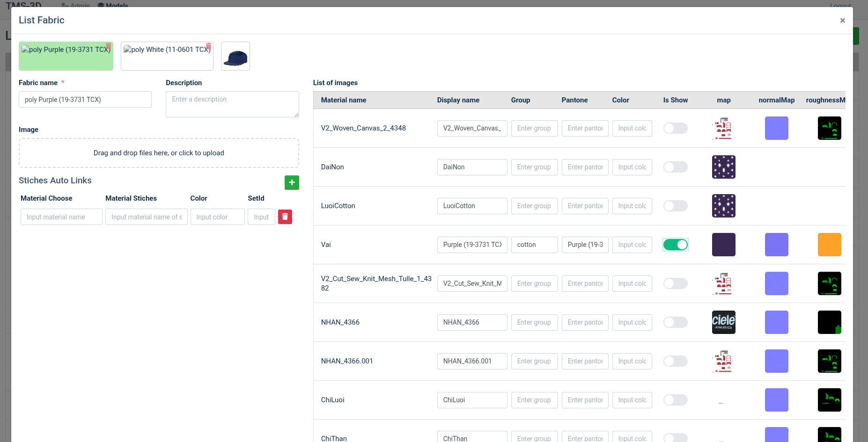Delete the stitches link row with red trash button

(285, 217)
